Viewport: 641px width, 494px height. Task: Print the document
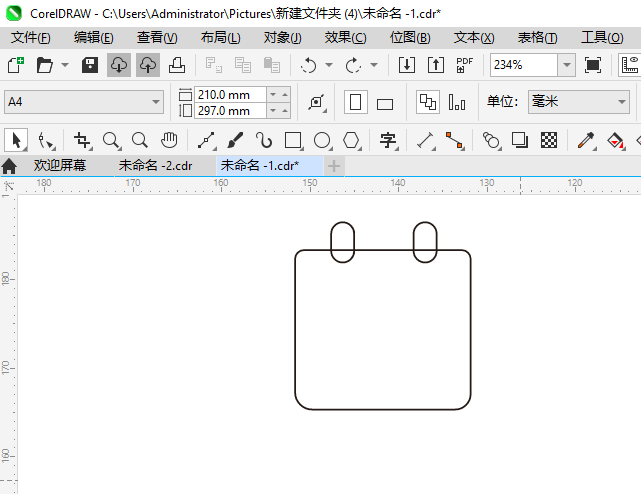(177, 65)
